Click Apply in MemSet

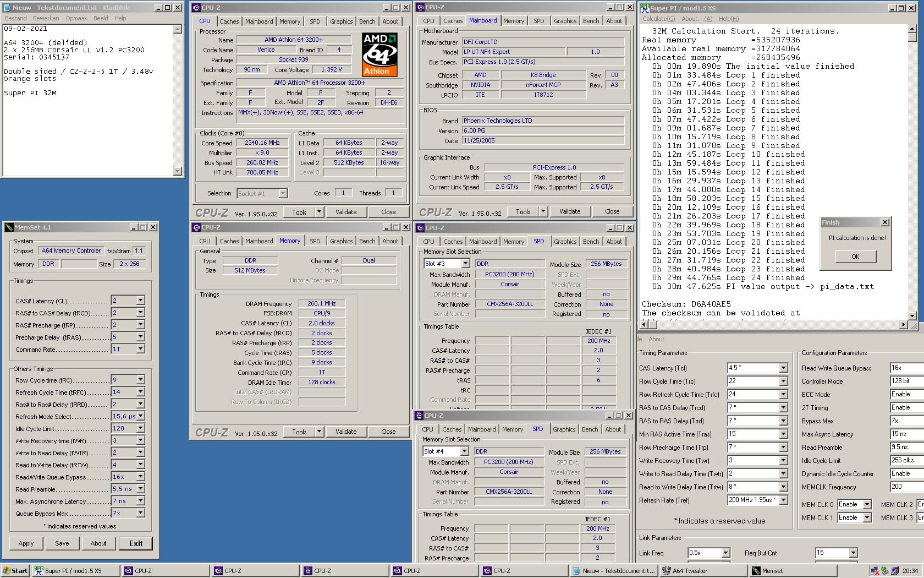(x=26, y=543)
